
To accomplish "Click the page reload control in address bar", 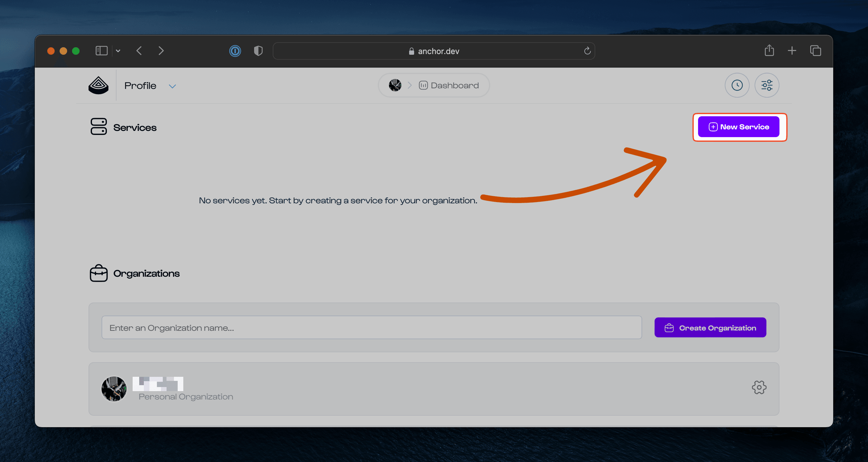I will pos(587,51).
